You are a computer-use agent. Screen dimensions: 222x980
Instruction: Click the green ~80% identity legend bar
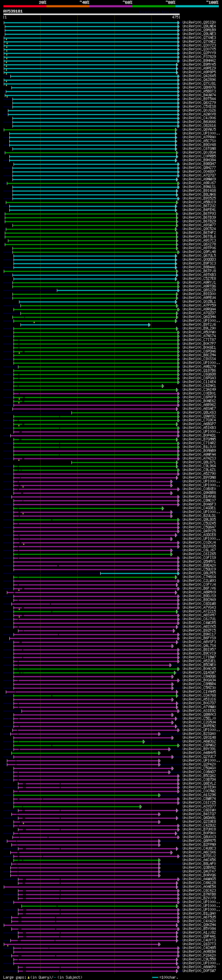pos(154,6)
